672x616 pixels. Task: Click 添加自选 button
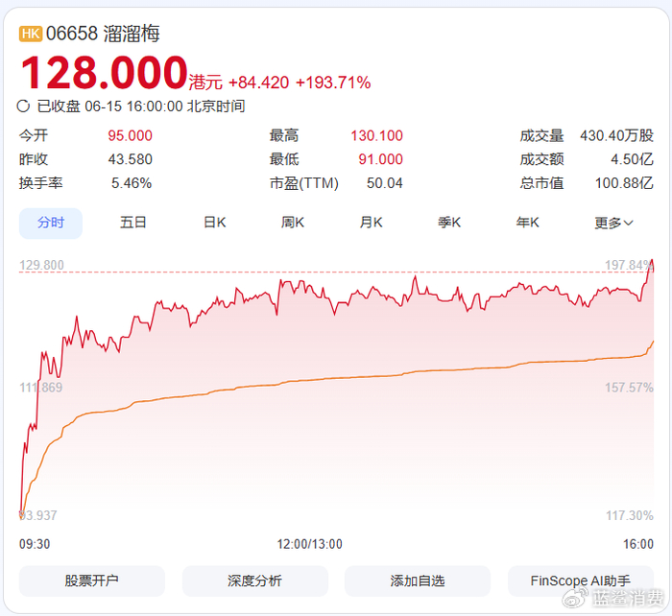(418, 580)
